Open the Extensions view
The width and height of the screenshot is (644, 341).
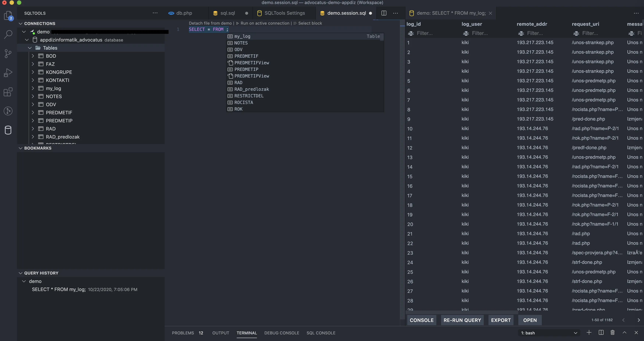(8, 92)
